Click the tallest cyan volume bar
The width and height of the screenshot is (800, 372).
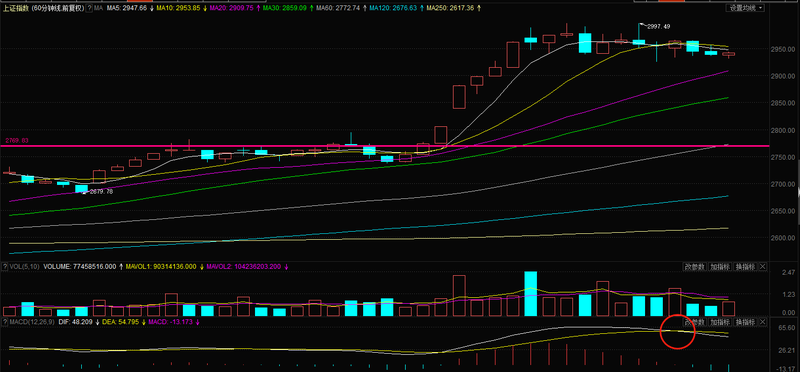pyautogui.click(x=531, y=294)
